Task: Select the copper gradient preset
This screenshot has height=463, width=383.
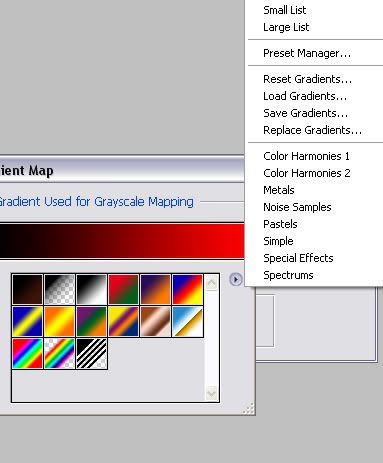Action: (155, 321)
